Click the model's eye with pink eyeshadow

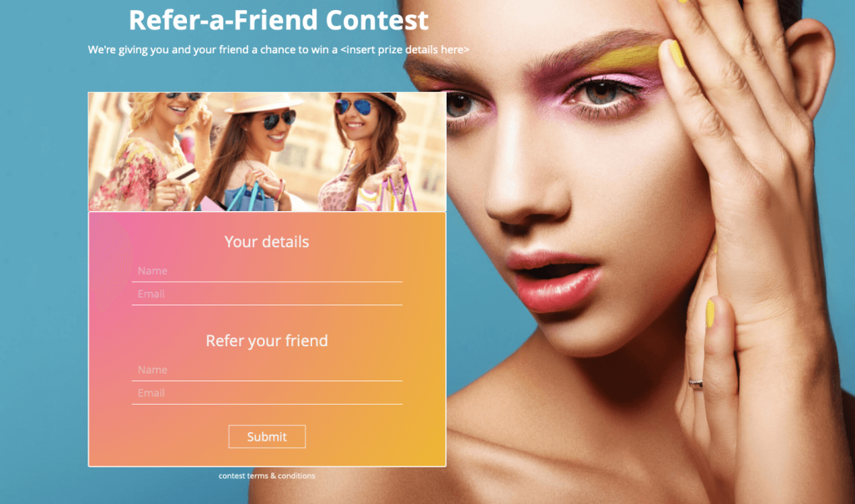click(x=603, y=92)
